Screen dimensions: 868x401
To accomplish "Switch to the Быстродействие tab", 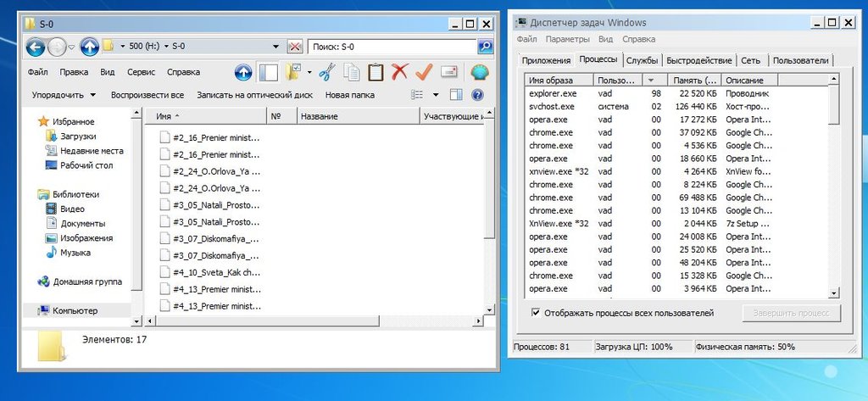I will click(699, 60).
